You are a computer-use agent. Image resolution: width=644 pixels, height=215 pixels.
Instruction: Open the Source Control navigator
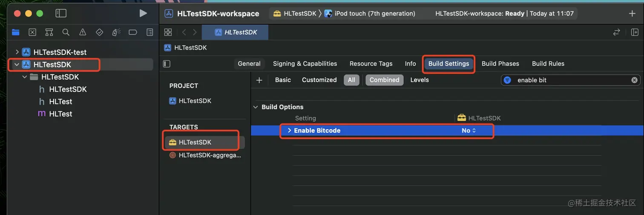(x=32, y=32)
